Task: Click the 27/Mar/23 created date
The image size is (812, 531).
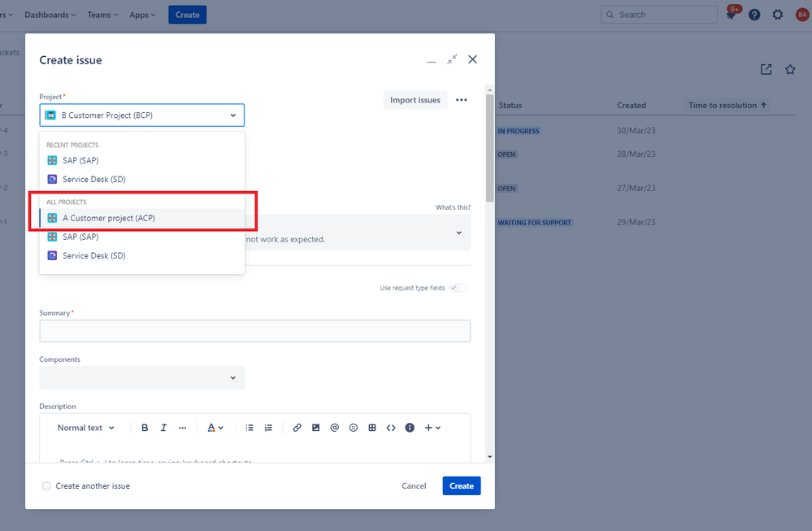Action: 636,188
